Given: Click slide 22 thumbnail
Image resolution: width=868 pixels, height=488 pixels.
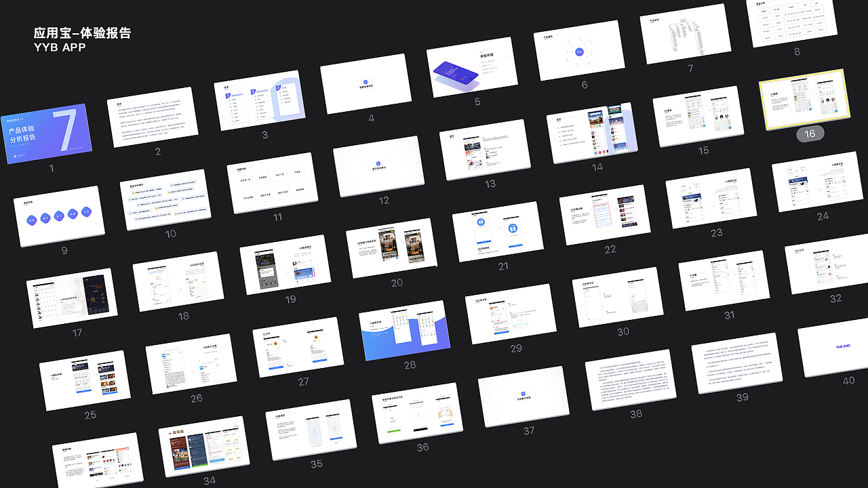Looking at the screenshot, I should (606, 216).
